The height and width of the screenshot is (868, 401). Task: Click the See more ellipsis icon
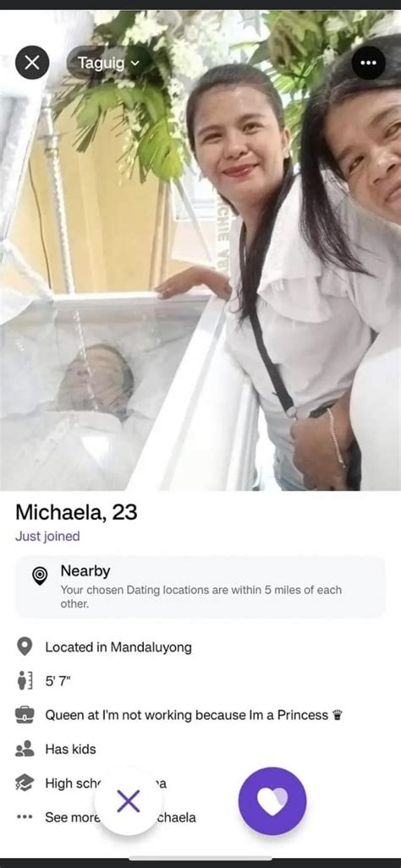[x=25, y=817]
